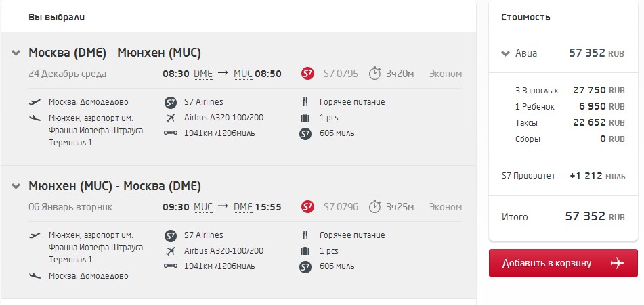Click the underlined MUC arrival code at 08:50
The image size is (644, 305).
coord(242,74)
